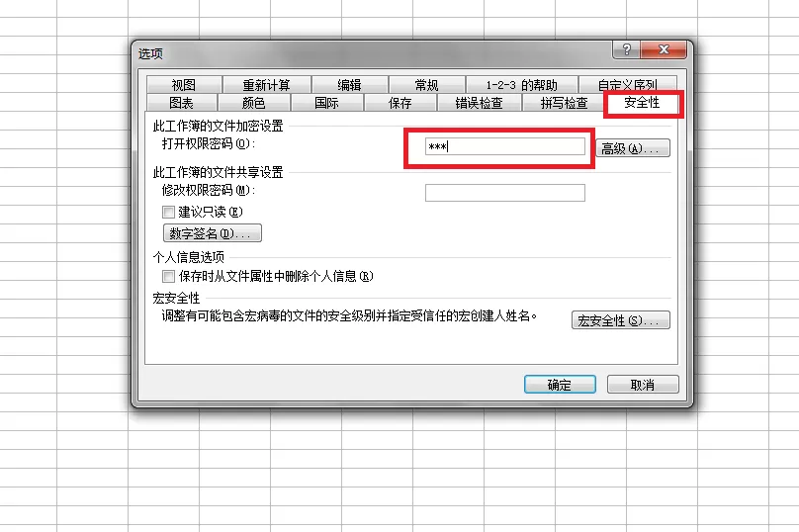Toggle 保存时从文件属性中删除个人信息 checkbox

pos(169,276)
